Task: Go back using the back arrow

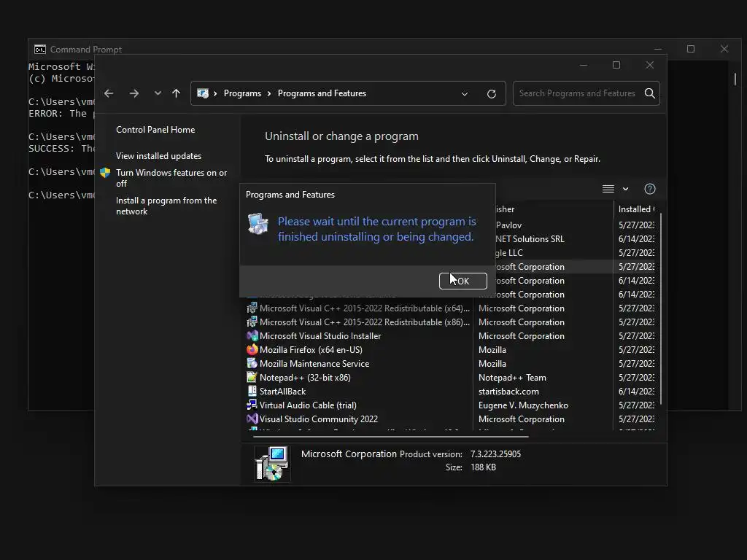Action: [109, 93]
